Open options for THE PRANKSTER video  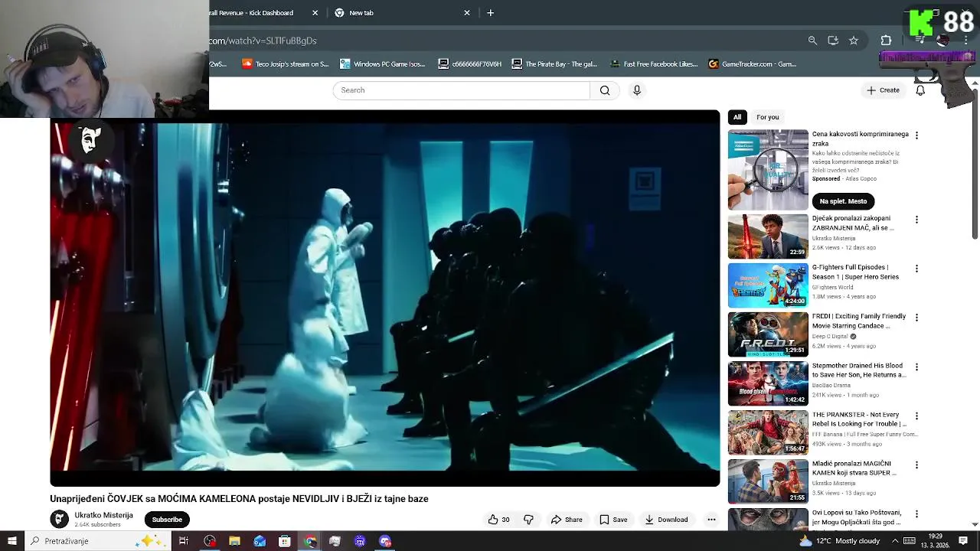coord(916,416)
